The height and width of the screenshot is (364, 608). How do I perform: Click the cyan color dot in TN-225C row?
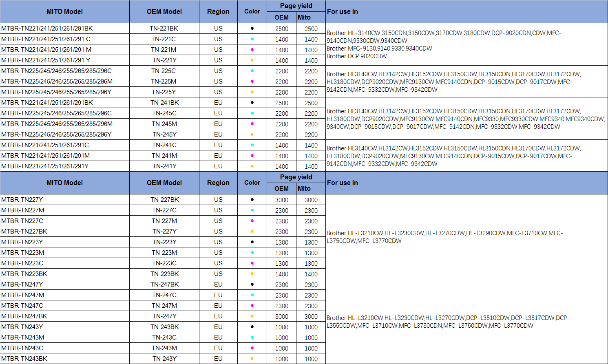pyautogui.click(x=252, y=71)
